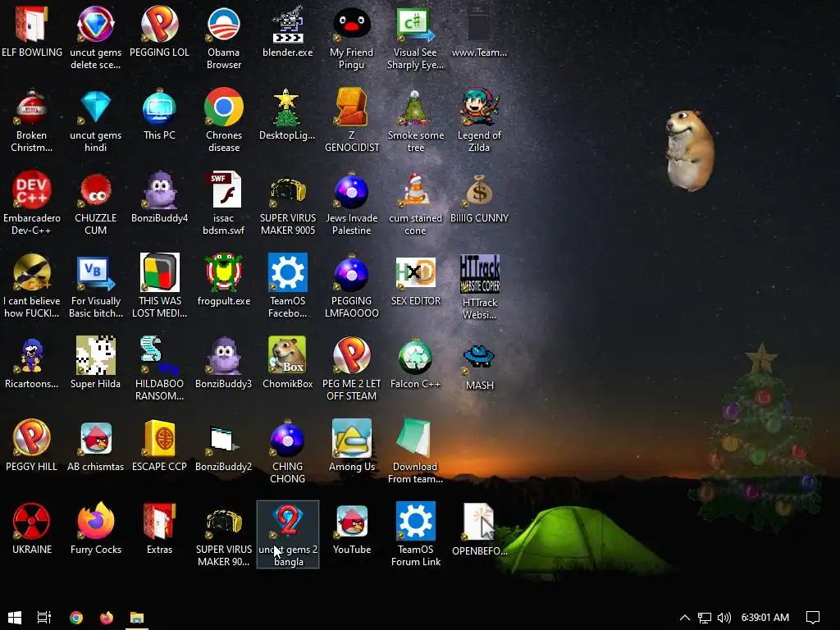The width and height of the screenshot is (840, 630).
Task: Click the ChomikBox icon
Action: point(288,356)
